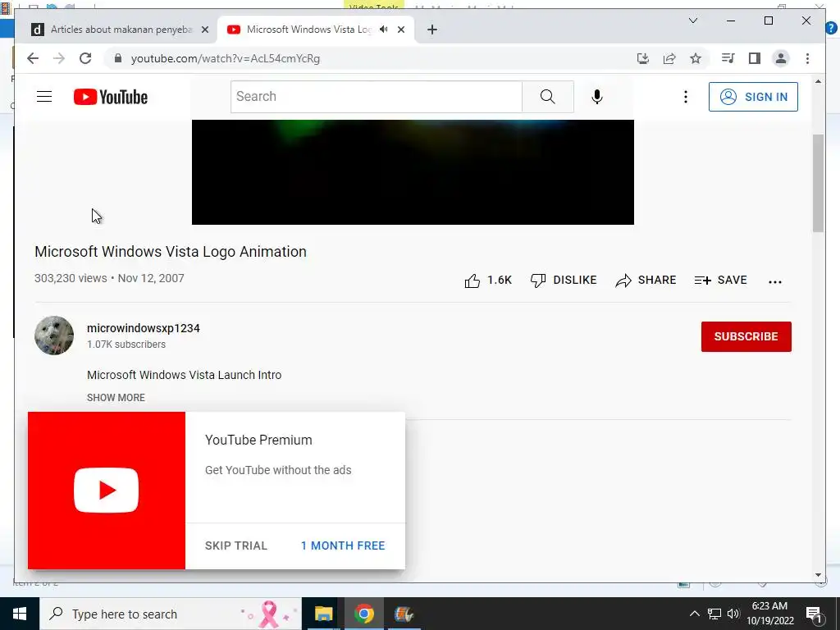Focus the YouTube search box
The height and width of the screenshot is (630, 840).
[376, 97]
